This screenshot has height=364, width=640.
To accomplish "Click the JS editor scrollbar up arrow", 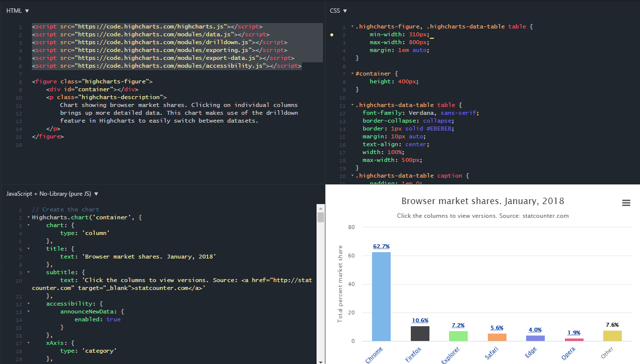I will [x=321, y=208].
